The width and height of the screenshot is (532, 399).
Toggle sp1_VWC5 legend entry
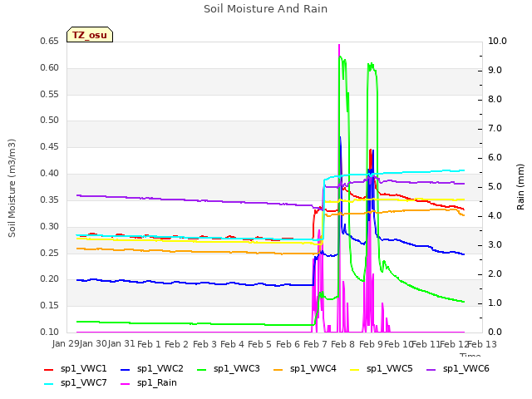381,368
